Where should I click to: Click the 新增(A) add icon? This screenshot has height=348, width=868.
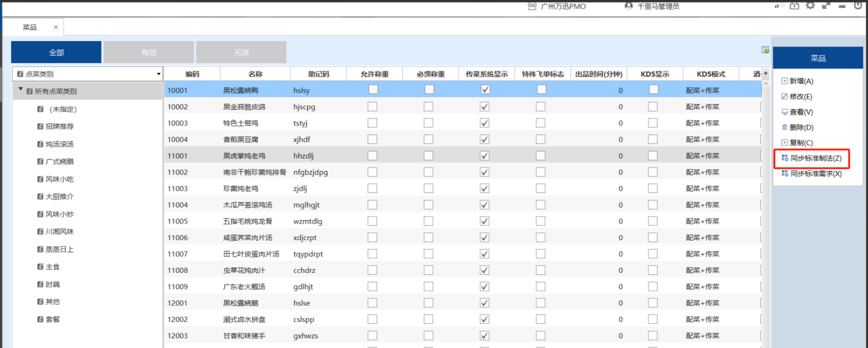click(x=784, y=81)
